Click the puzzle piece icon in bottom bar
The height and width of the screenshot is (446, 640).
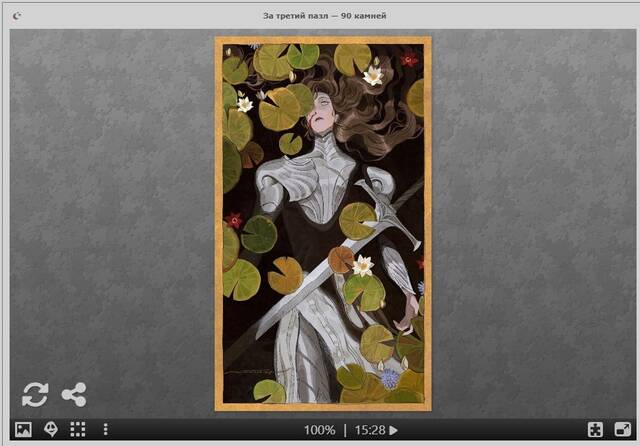point(595,430)
